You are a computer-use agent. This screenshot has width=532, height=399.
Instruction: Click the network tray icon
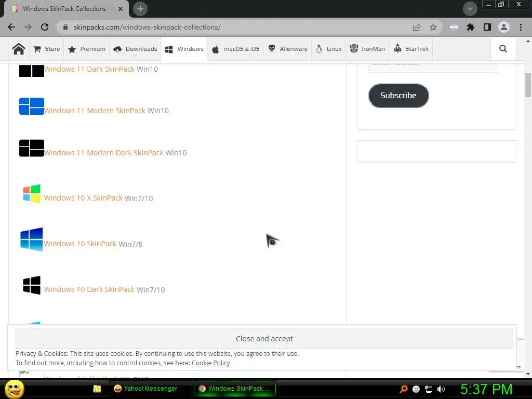pyautogui.click(x=429, y=389)
